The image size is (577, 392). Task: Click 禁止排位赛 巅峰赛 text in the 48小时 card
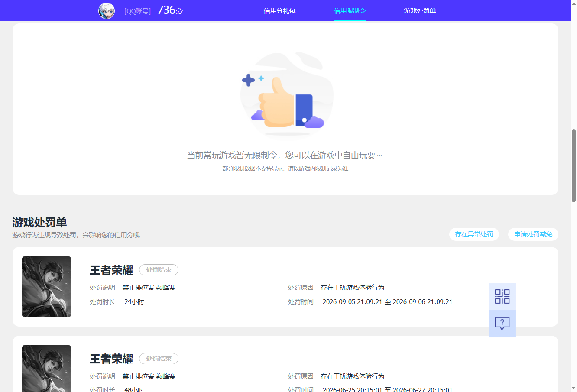149,376
